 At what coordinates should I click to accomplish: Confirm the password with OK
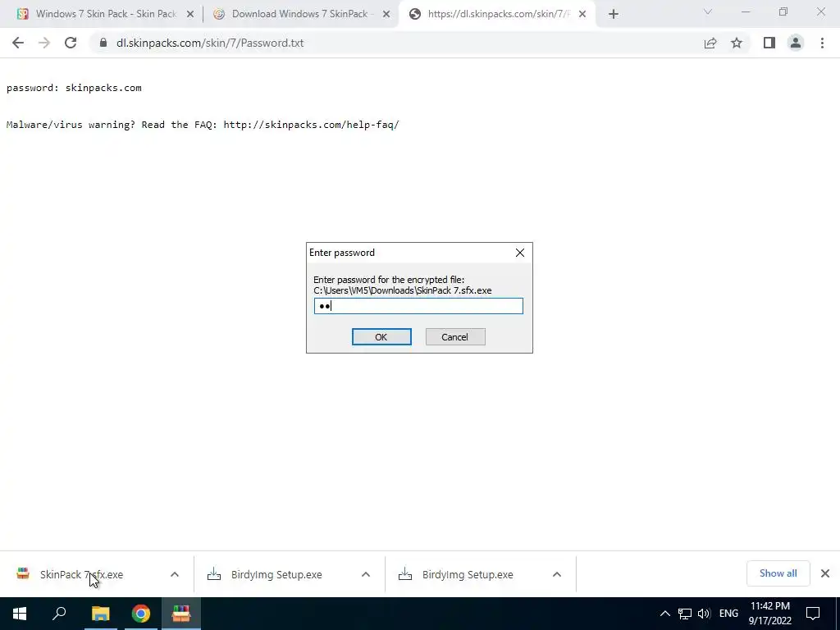coord(381,337)
